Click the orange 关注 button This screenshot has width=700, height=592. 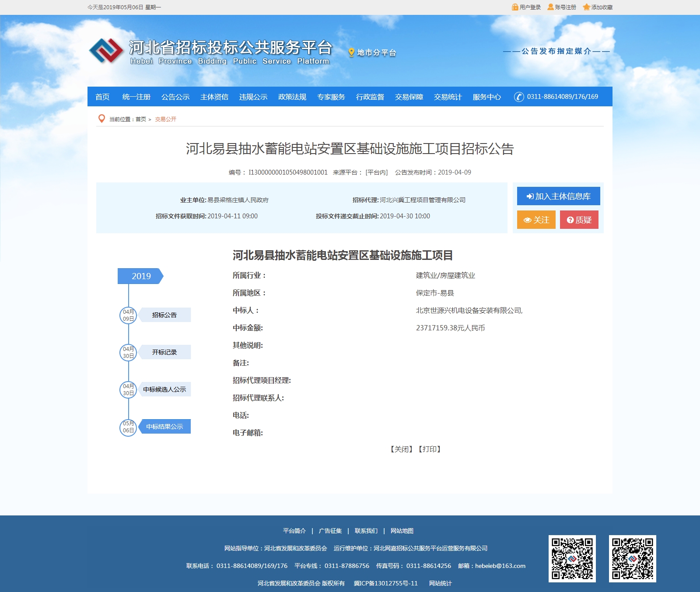pyautogui.click(x=536, y=220)
